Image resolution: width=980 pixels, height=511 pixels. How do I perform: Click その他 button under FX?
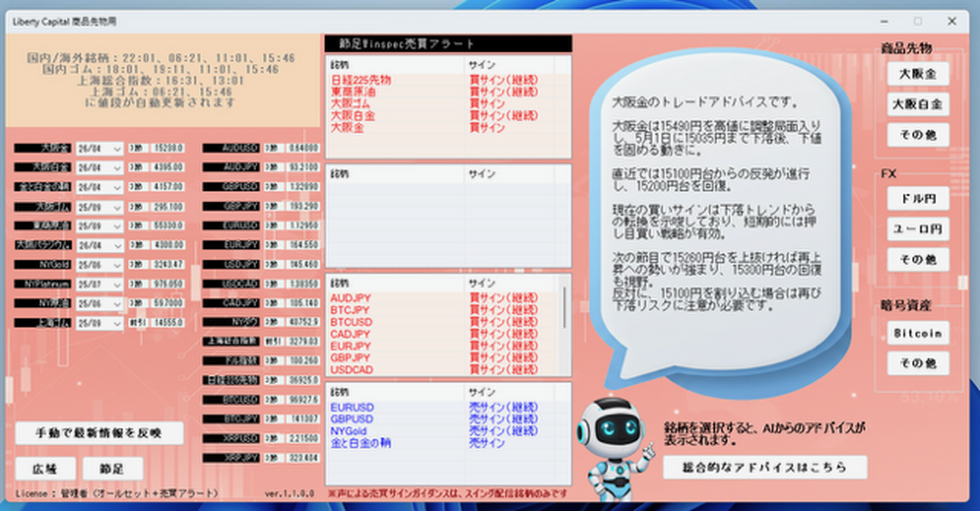tap(918, 260)
